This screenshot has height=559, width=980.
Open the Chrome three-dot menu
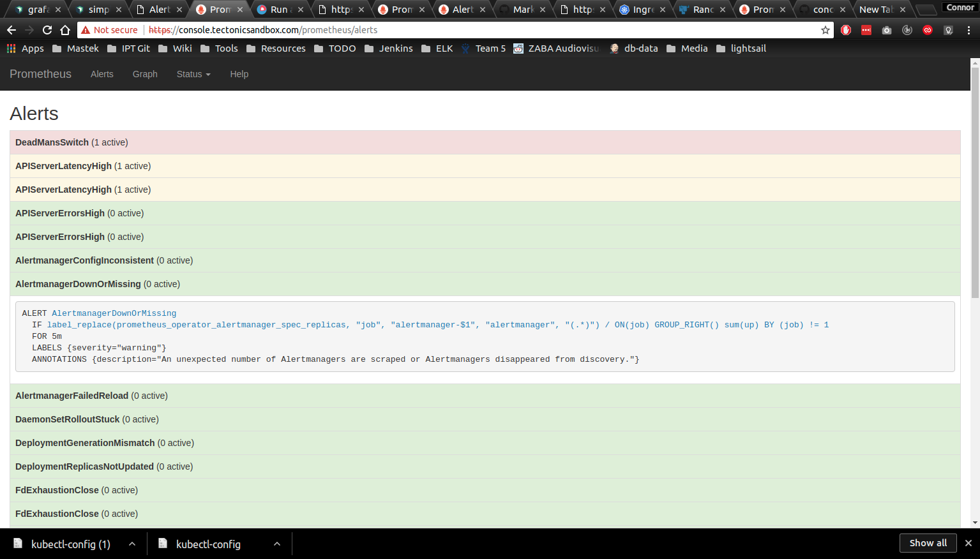pos(969,30)
